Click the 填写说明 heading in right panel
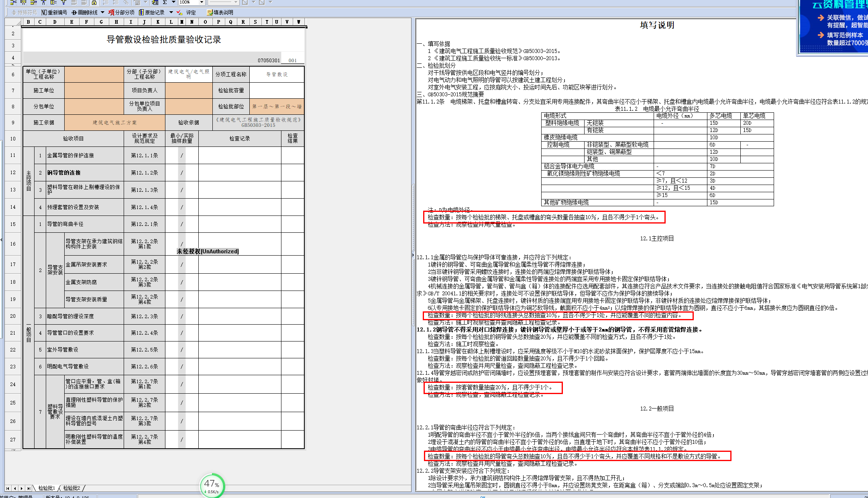Image resolution: width=868 pixels, height=498 pixels. pyautogui.click(x=657, y=25)
